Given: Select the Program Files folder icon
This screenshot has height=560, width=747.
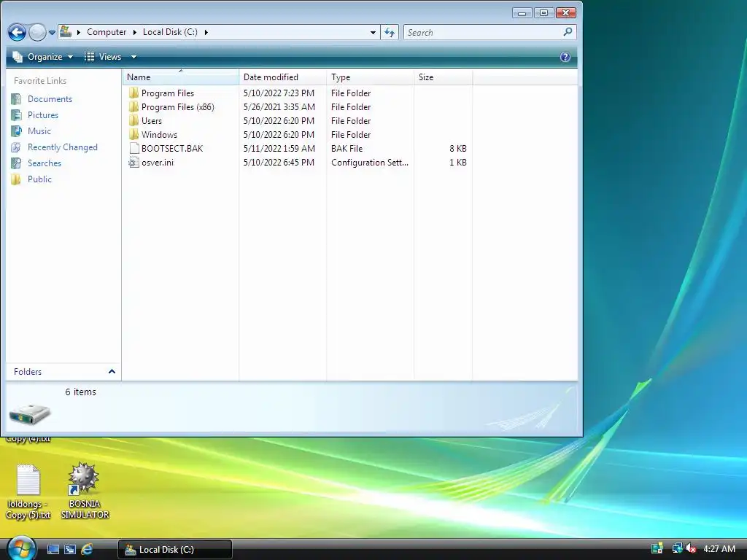Looking at the screenshot, I should (134, 93).
